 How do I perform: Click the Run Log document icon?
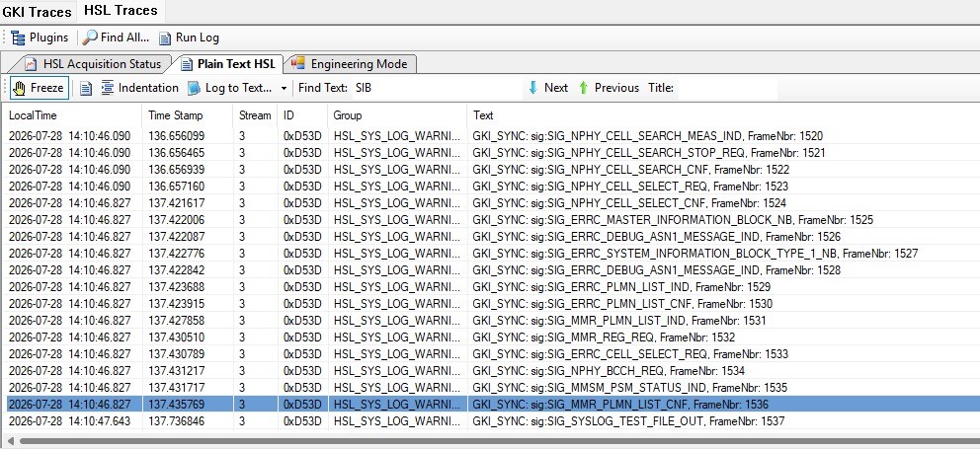click(164, 38)
